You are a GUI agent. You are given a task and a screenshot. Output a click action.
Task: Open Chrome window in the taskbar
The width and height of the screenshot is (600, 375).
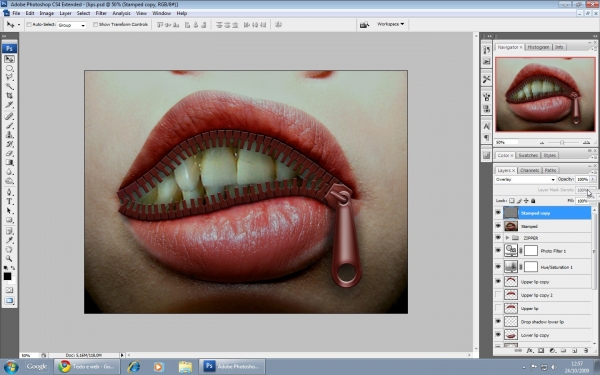point(87,367)
